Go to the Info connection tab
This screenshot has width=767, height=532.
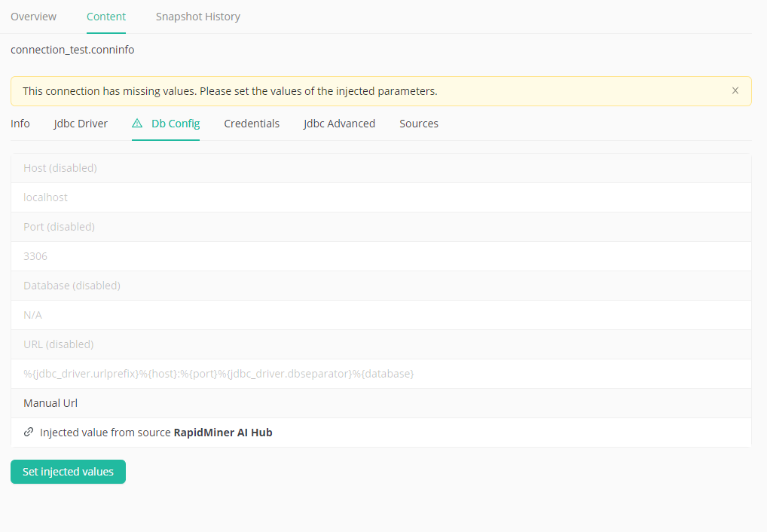pyautogui.click(x=20, y=124)
